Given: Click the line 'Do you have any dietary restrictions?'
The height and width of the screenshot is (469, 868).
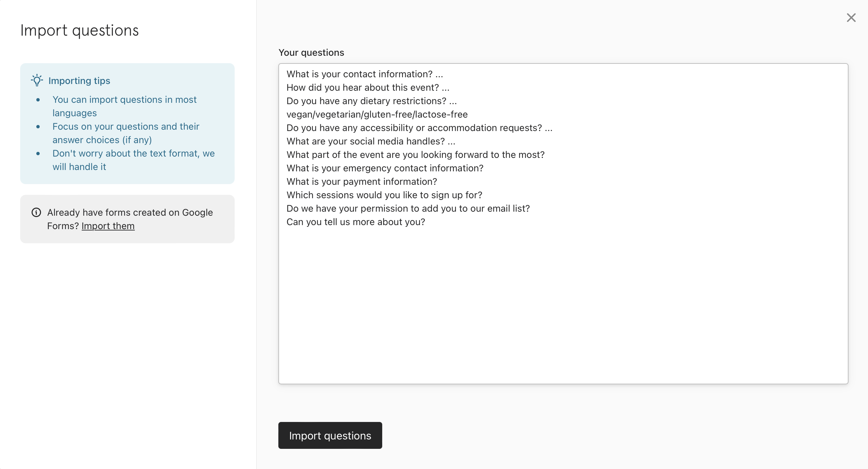Looking at the screenshot, I should 371,101.
